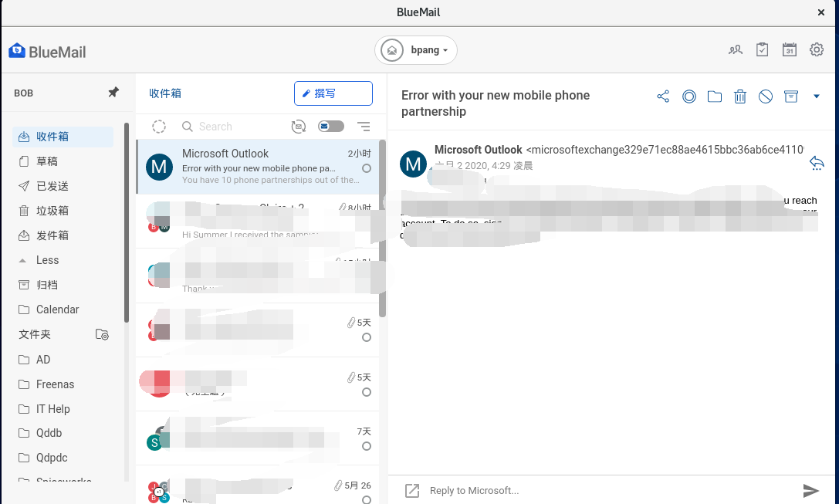
Task: Close the BlueMail window
Action: point(820,12)
